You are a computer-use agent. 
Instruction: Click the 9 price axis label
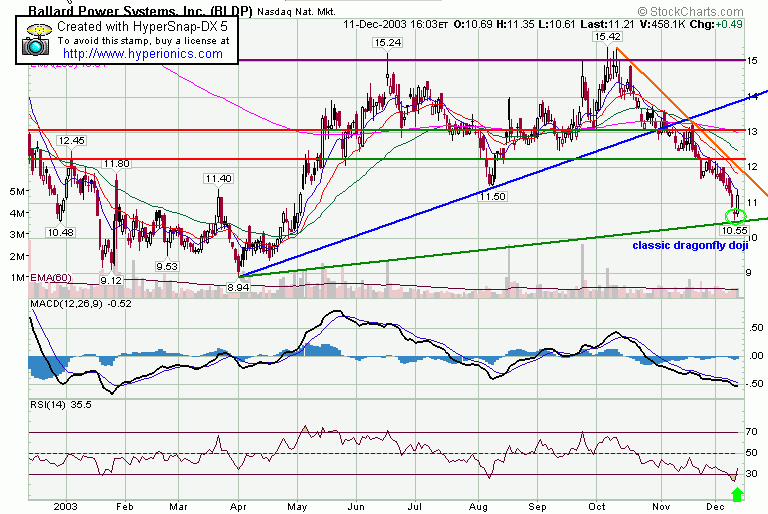click(x=748, y=273)
